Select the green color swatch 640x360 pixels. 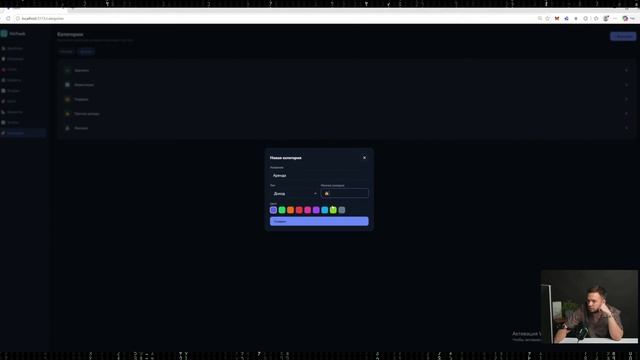click(x=282, y=210)
